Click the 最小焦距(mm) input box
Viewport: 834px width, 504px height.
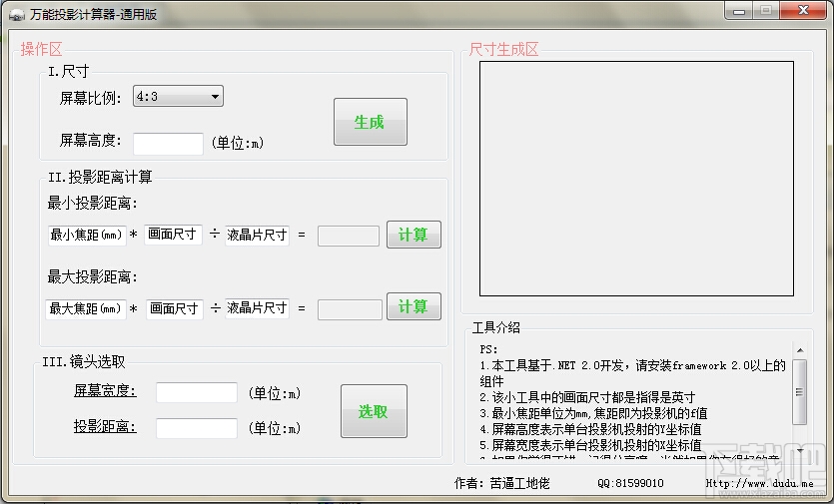point(87,235)
